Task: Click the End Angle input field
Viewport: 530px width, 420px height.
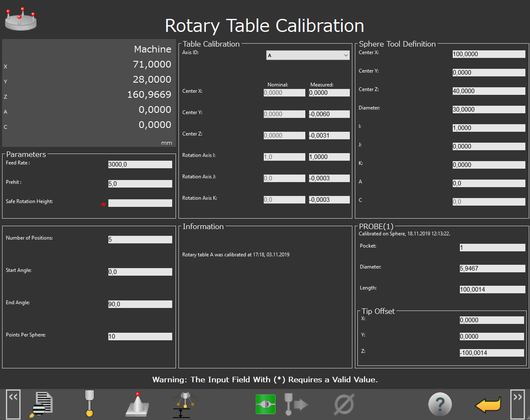Action: point(140,304)
